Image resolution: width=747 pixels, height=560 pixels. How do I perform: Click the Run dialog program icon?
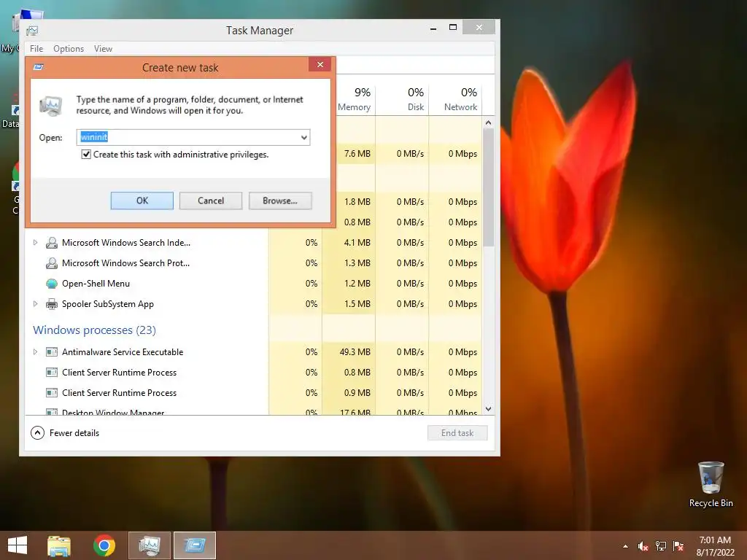50,106
